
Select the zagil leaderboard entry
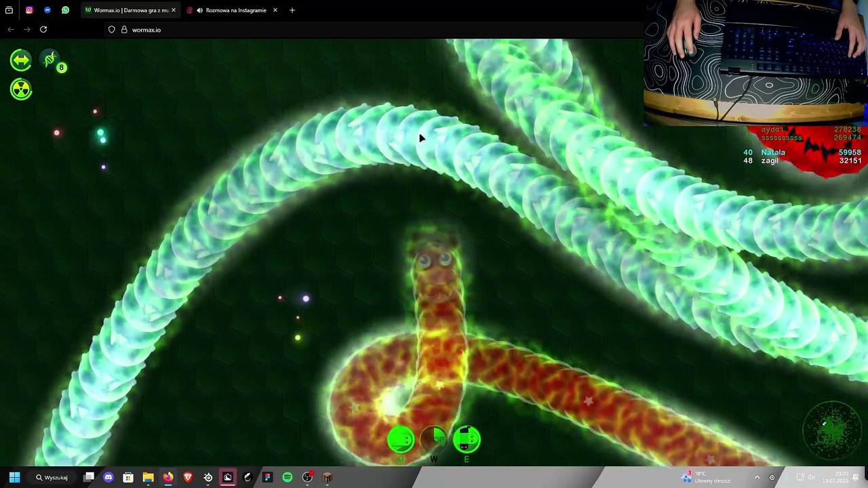(x=802, y=161)
